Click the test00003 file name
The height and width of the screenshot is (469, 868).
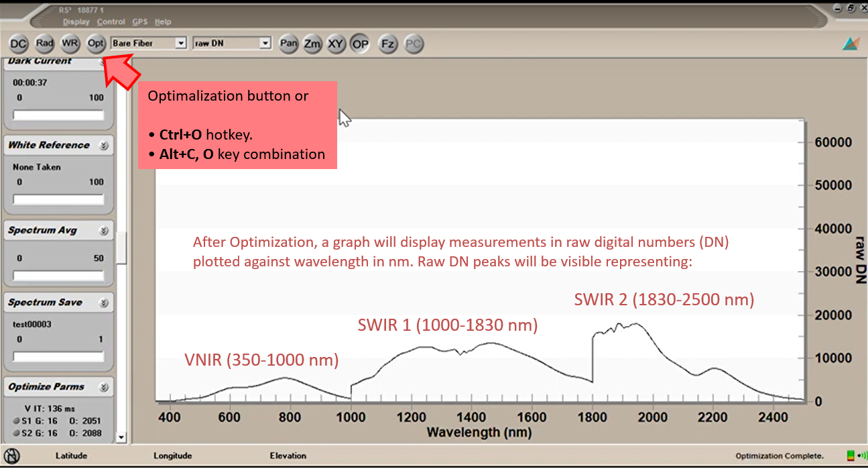click(x=32, y=325)
